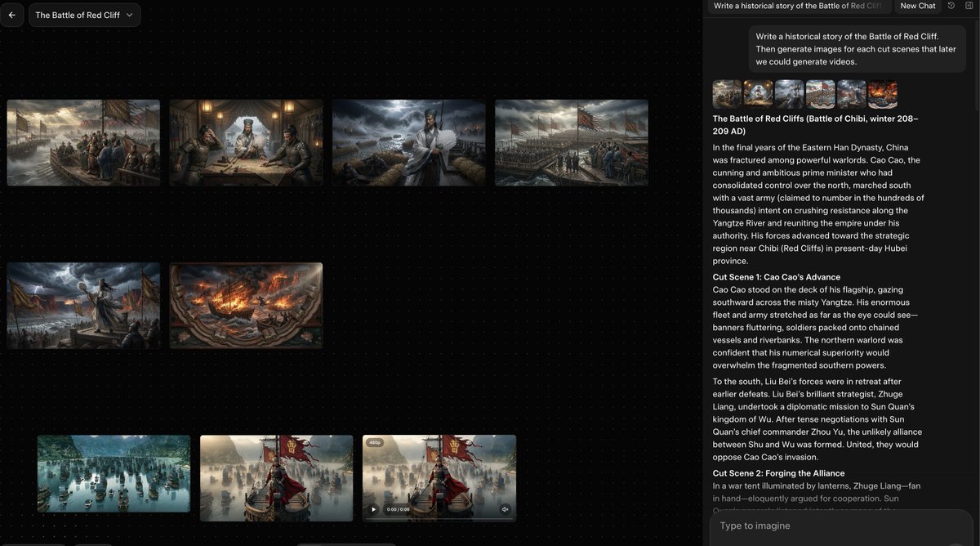Click the story title heading text
The width and height of the screenshot is (980, 546).
815,125
